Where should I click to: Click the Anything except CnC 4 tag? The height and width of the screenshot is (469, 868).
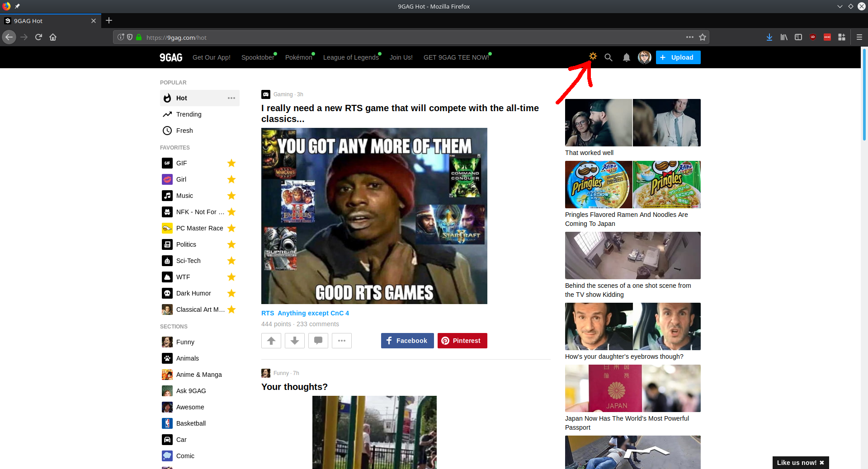click(313, 313)
